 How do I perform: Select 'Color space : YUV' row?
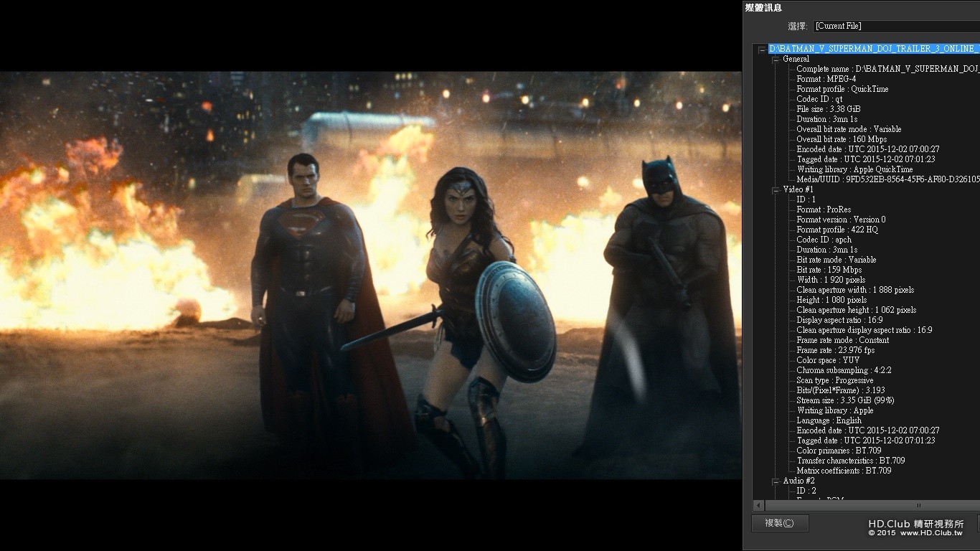[828, 360]
